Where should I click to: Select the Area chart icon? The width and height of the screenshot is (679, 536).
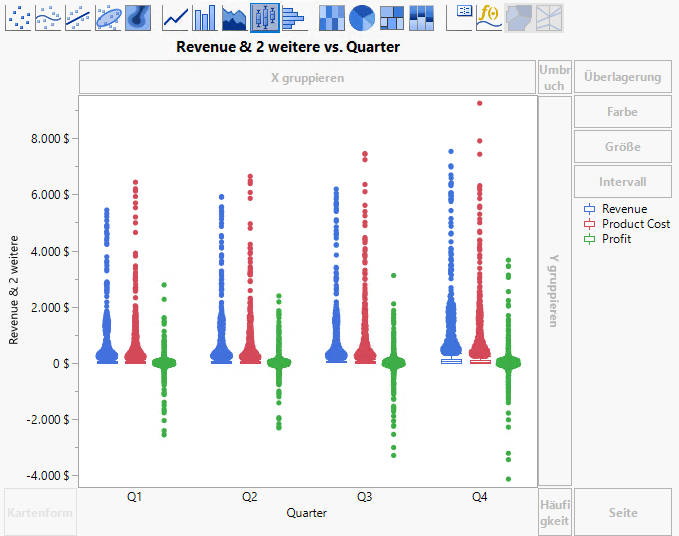(235, 16)
